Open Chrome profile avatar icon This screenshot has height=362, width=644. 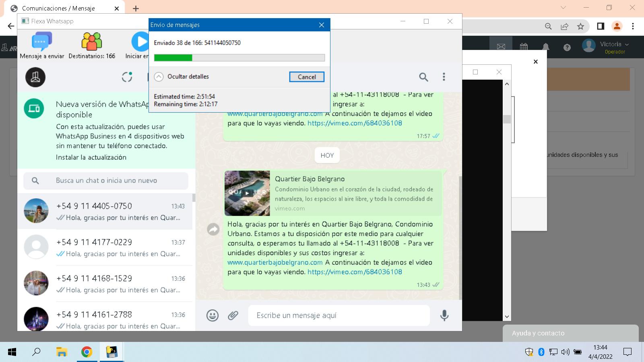[x=617, y=26]
